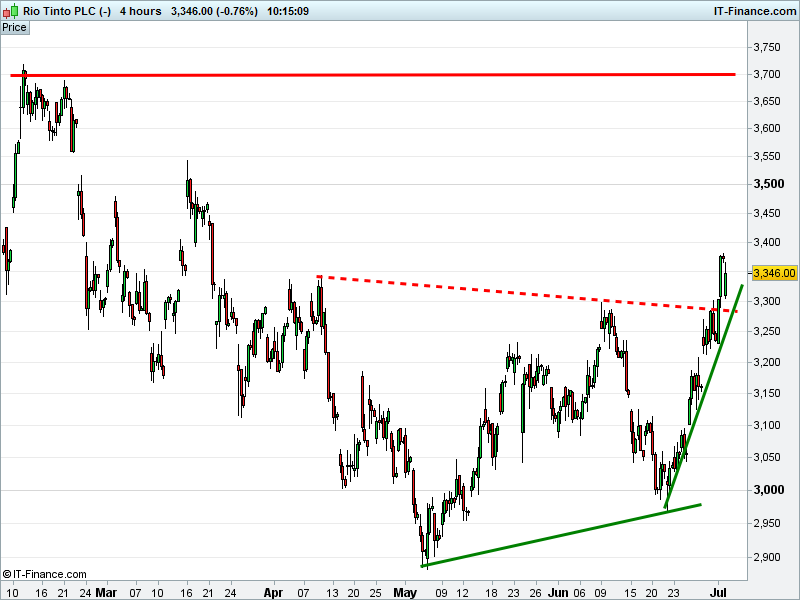The height and width of the screenshot is (600, 800).
Task: Open the IT-Finance.com link at top right
Action: (755, 11)
